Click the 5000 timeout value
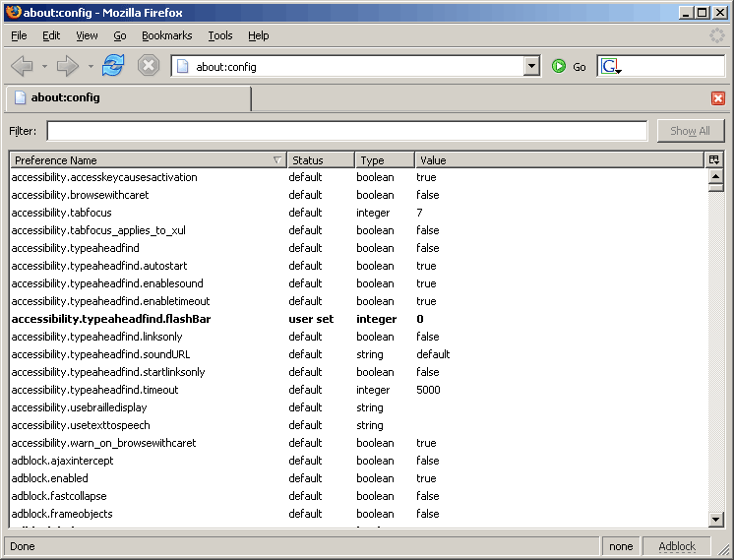Screen dimensions: 734x560 click(428, 390)
